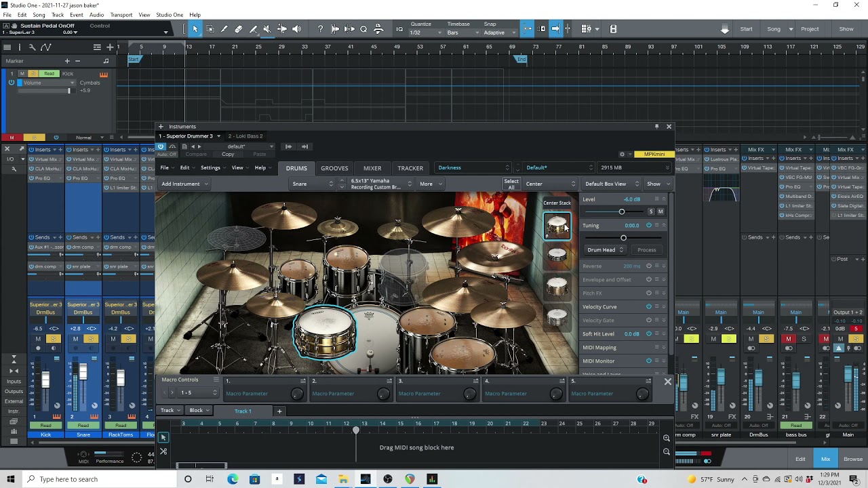Switch to the GROOVES tab
Screen dimensions: 868x488
tap(334, 168)
